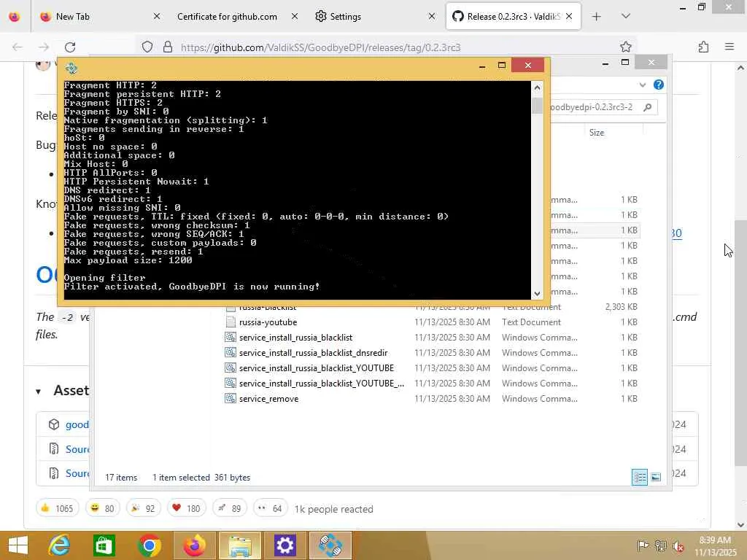Click the padlock site info icon
The height and width of the screenshot is (560, 747).
pyautogui.click(x=168, y=47)
